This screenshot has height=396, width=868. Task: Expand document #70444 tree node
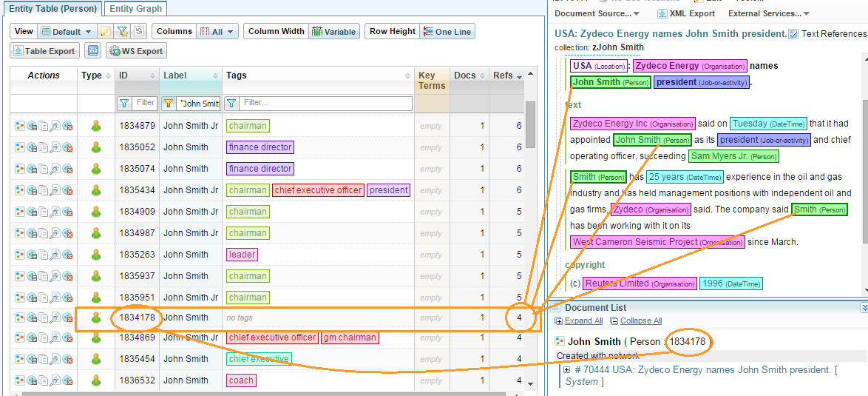click(567, 370)
